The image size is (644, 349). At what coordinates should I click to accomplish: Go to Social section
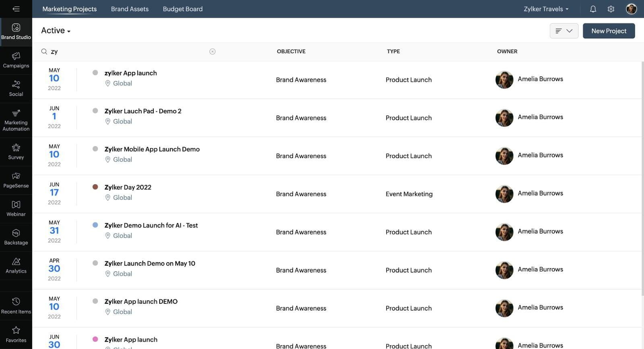[16, 89]
